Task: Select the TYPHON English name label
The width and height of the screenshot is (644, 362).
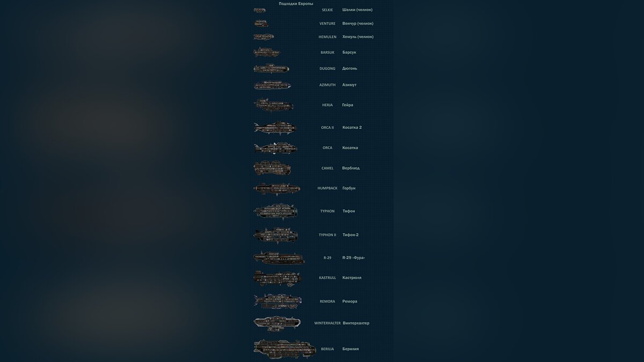Action: [x=327, y=211]
